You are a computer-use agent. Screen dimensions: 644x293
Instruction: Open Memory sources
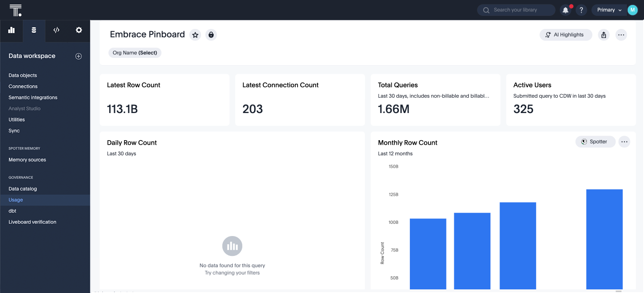(x=27, y=160)
